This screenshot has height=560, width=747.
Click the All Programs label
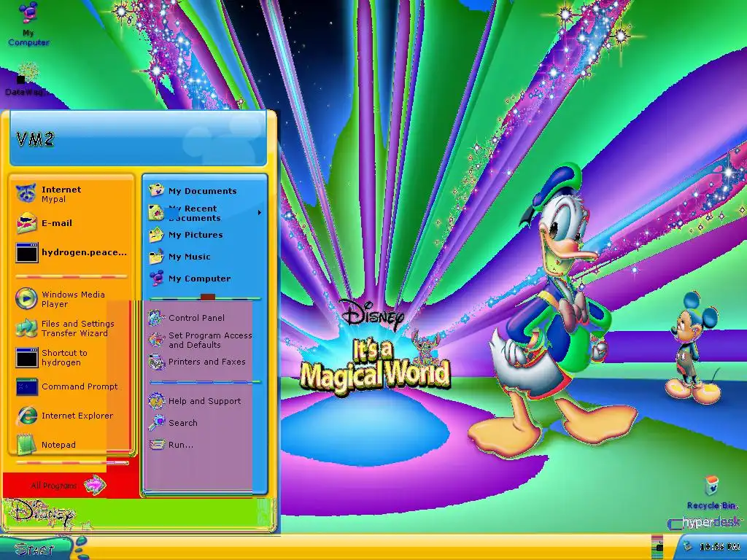point(53,486)
